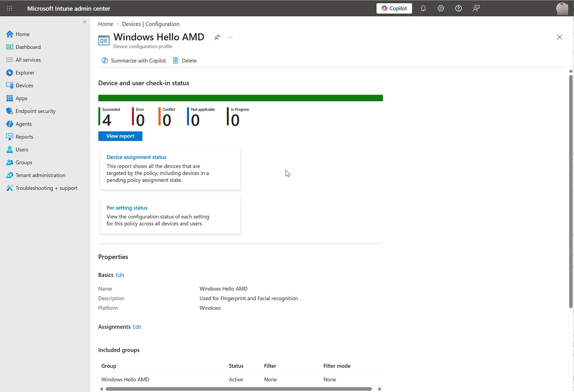Open the settings gear
The image size is (574, 392).
(441, 8)
